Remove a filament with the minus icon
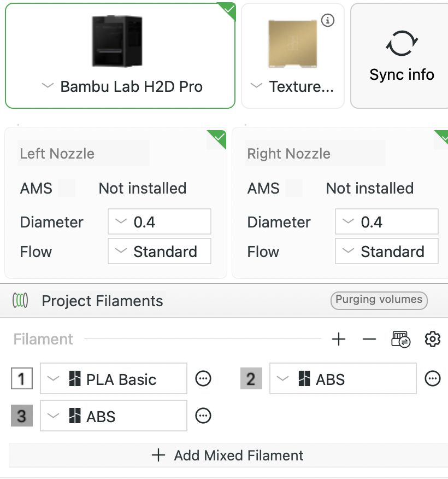 pyautogui.click(x=369, y=339)
